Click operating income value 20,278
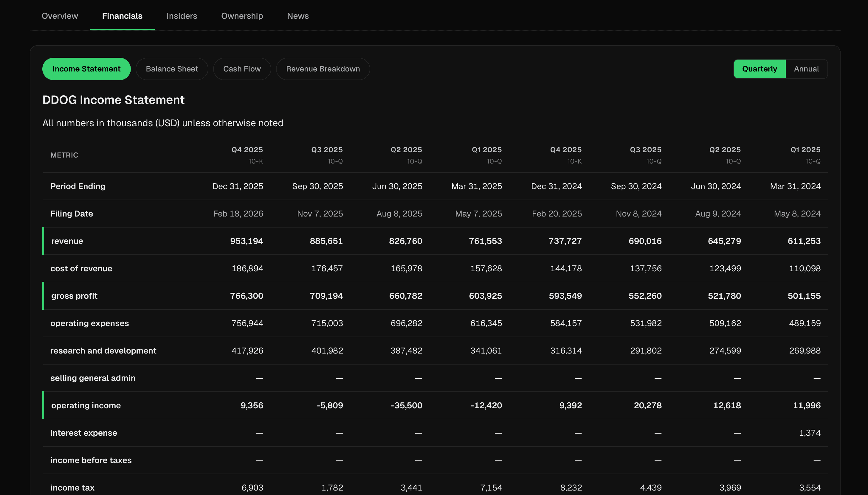The height and width of the screenshot is (495, 868). tap(647, 405)
